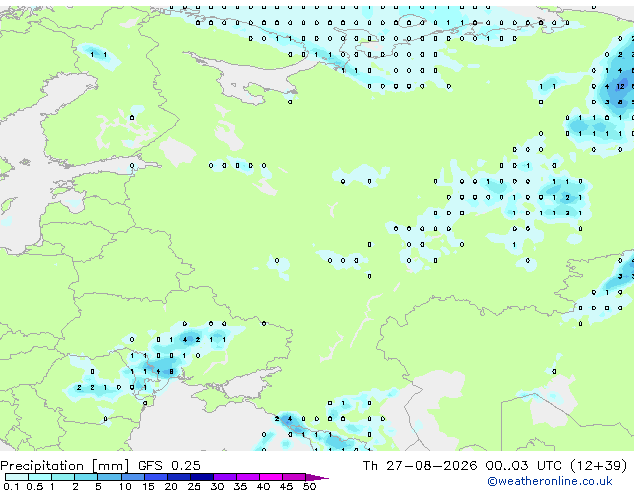Click the 15–20 mm legend color swatch
Viewport: 634px width, 490px height.
[156, 477]
